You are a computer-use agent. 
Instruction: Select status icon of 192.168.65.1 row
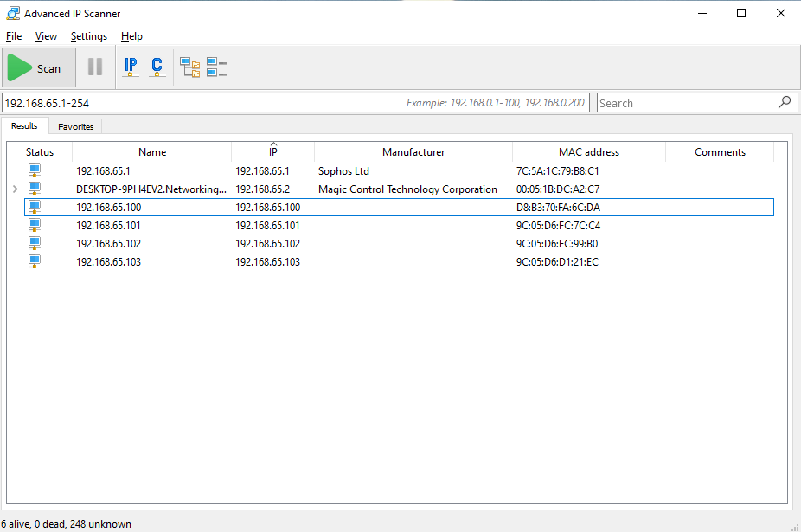tap(35, 170)
